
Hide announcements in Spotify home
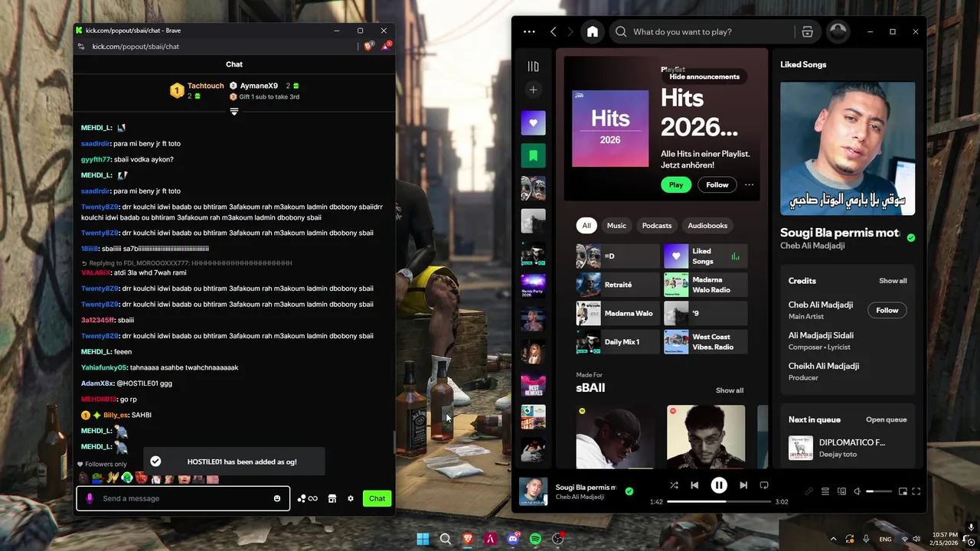tap(704, 77)
